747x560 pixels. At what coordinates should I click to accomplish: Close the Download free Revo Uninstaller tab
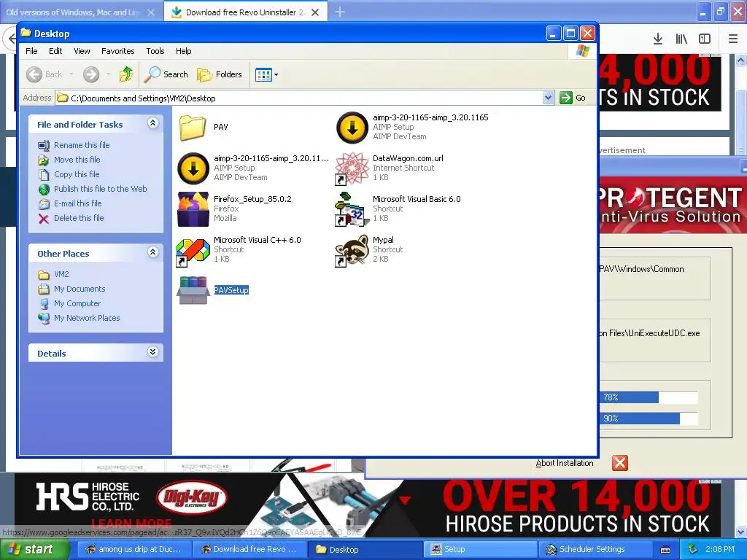pos(315,12)
